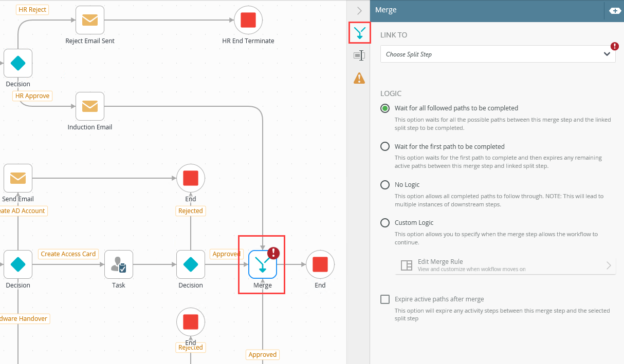624x364 pixels.
Task: Click the LOGIC section heading
Action: (x=391, y=93)
